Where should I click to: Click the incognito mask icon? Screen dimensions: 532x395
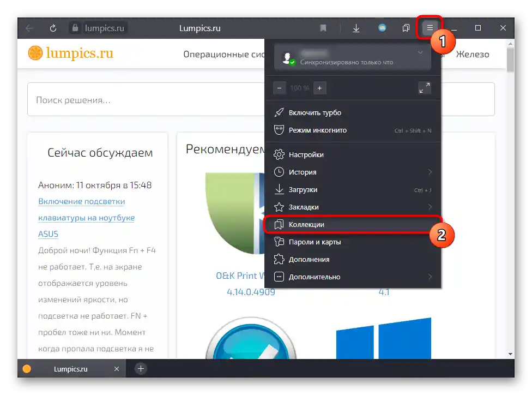(x=279, y=130)
